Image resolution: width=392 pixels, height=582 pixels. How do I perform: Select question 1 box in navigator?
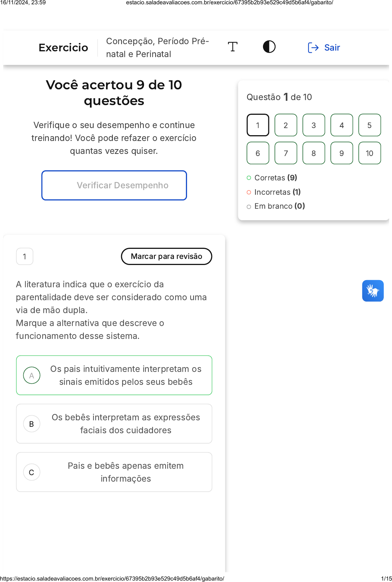(x=258, y=125)
